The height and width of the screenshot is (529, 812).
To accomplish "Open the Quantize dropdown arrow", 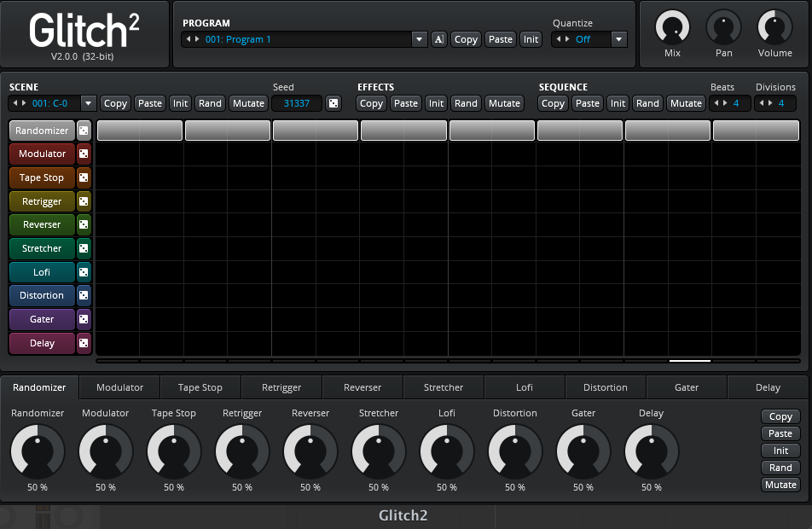I will point(619,39).
